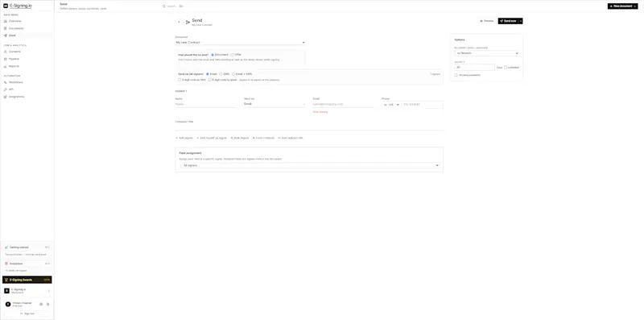Open the phone country code dropdown

(391, 105)
